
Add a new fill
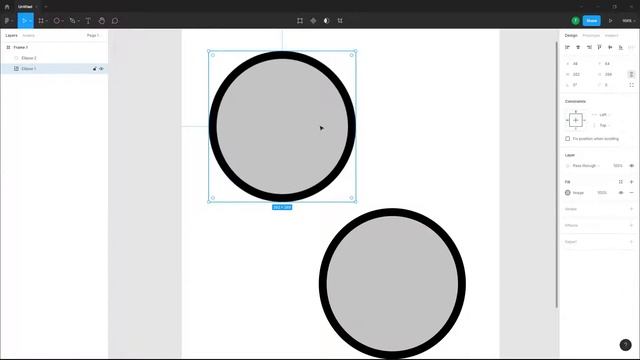pyautogui.click(x=631, y=182)
